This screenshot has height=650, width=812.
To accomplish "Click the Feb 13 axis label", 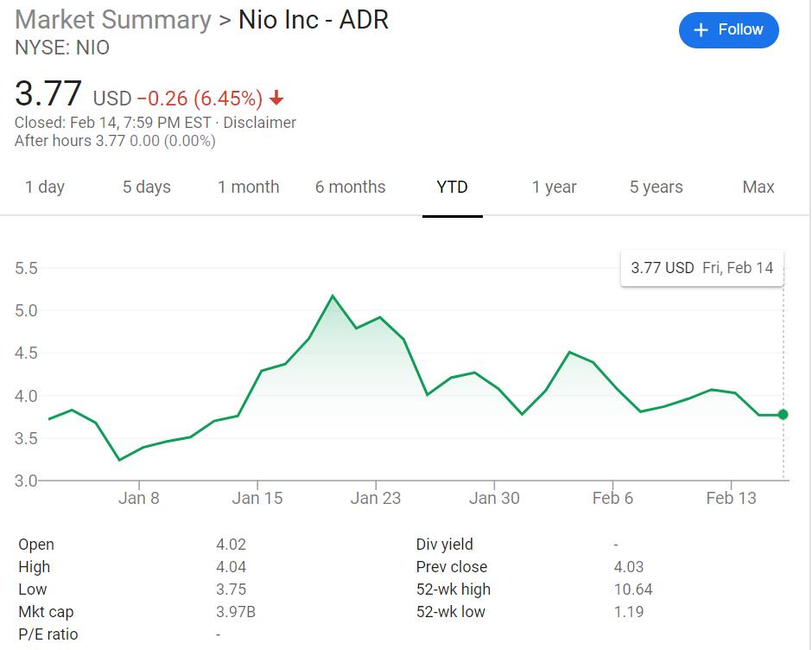I will 731,498.
